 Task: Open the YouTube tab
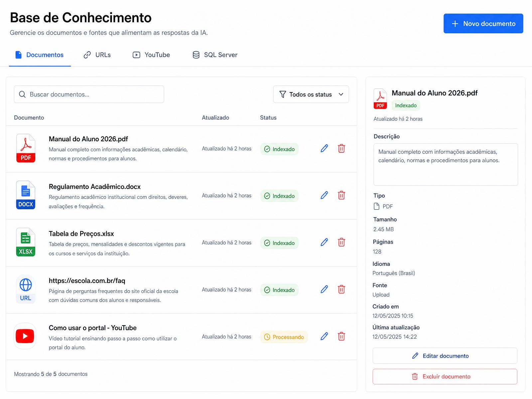click(x=151, y=55)
